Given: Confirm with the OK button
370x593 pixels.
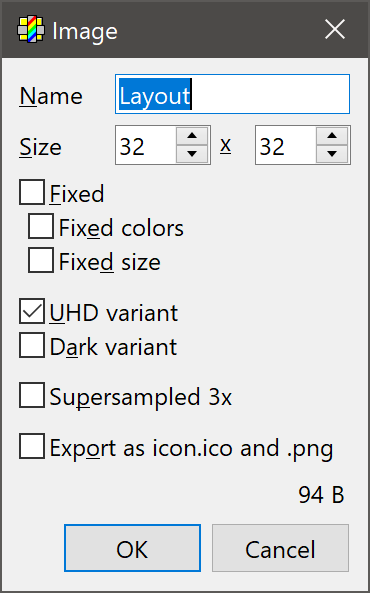Looking at the screenshot, I should coord(132,548).
